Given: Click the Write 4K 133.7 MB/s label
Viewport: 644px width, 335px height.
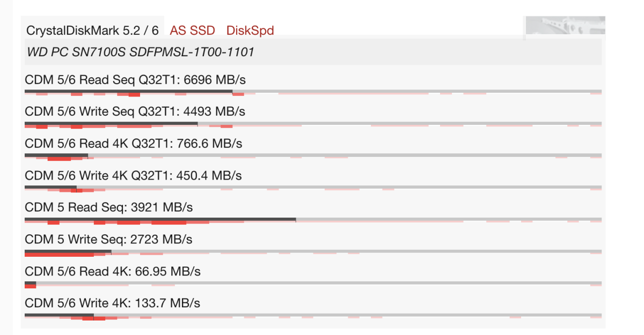Looking at the screenshot, I should [x=113, y=303].
